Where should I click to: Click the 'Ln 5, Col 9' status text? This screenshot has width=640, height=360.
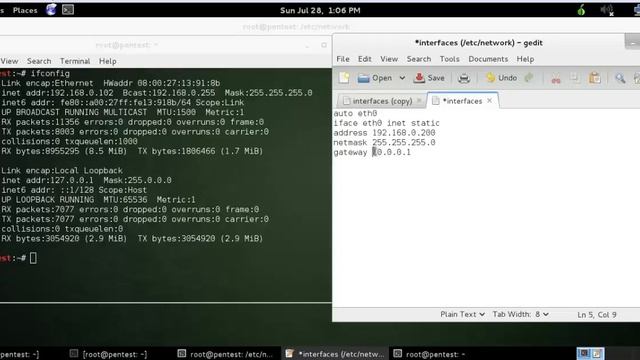click(597, 315)
